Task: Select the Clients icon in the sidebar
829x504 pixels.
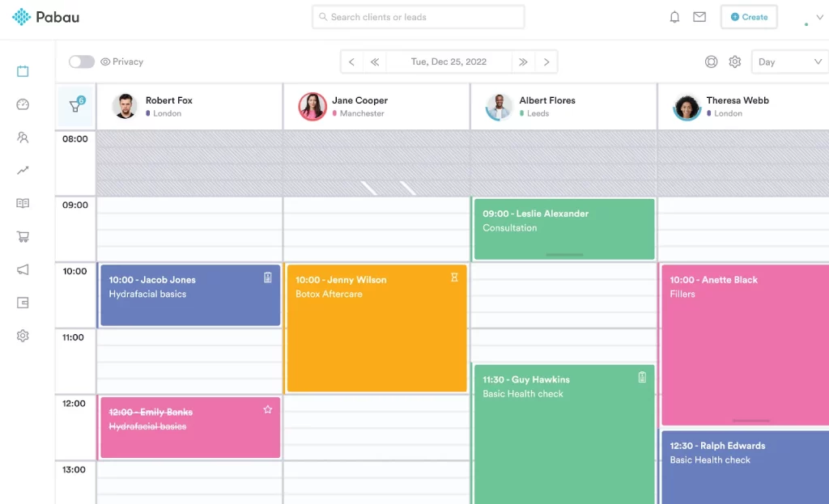Action: click(22, 137)
